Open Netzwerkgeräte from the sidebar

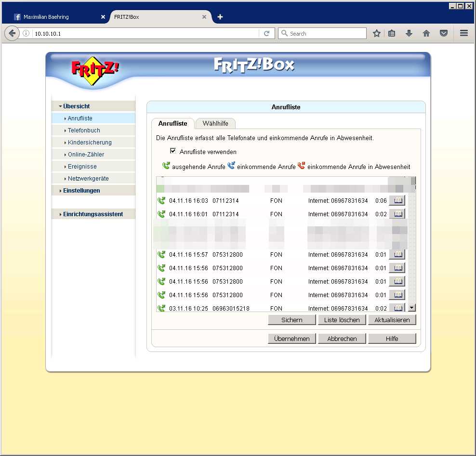pyautogui.click(x=93, y=178)
